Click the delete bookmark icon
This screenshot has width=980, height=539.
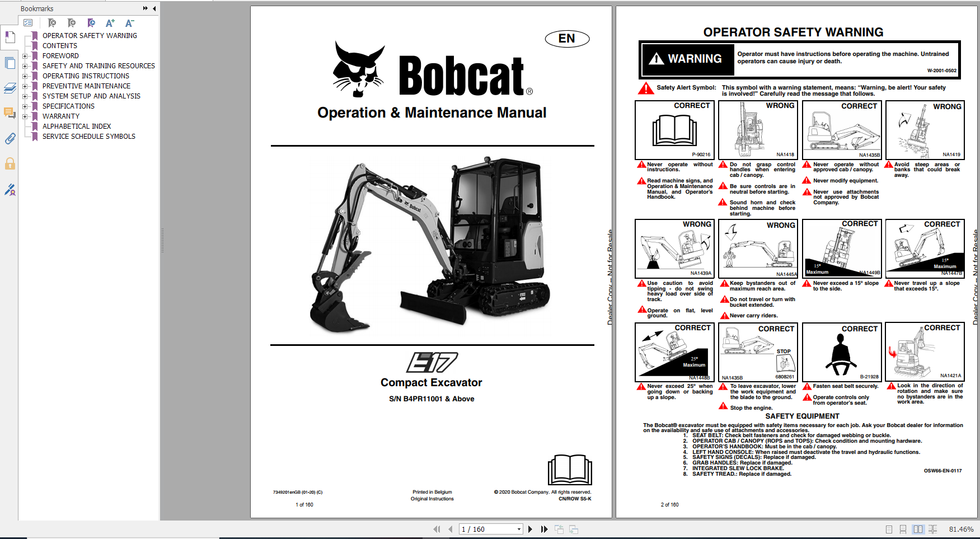[x=52, y=23]
